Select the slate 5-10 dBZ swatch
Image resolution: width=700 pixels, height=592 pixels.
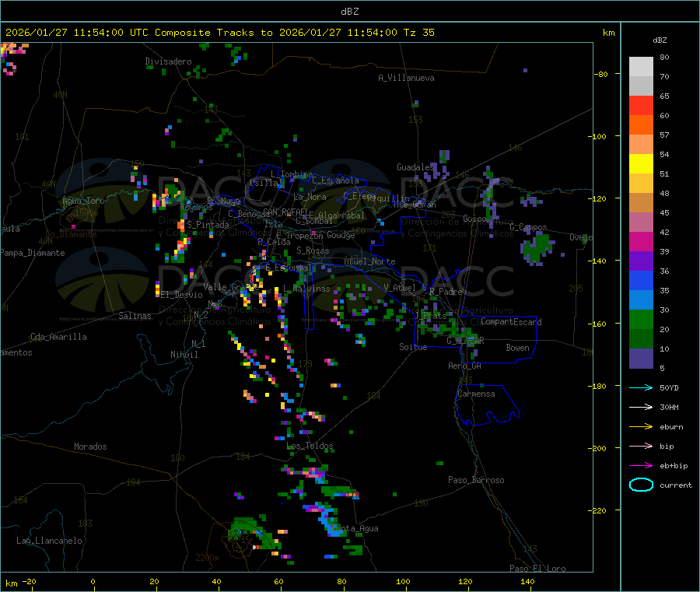(x=641, y=359)
